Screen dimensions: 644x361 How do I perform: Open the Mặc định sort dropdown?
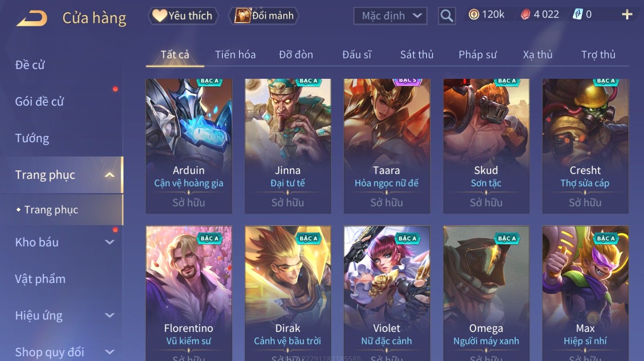click(390, 16)
